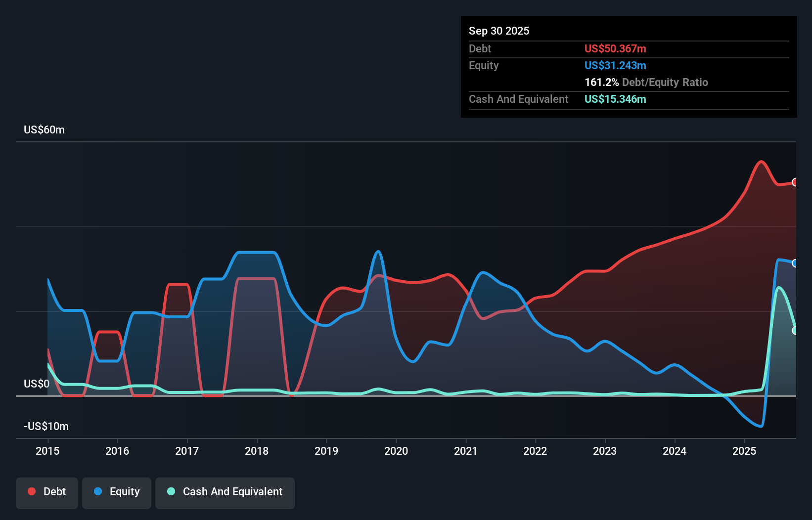This screenshot has height=520, width=812.
Task: Toggle the Cash And Equivalent legend button
Action: point(225,493)
